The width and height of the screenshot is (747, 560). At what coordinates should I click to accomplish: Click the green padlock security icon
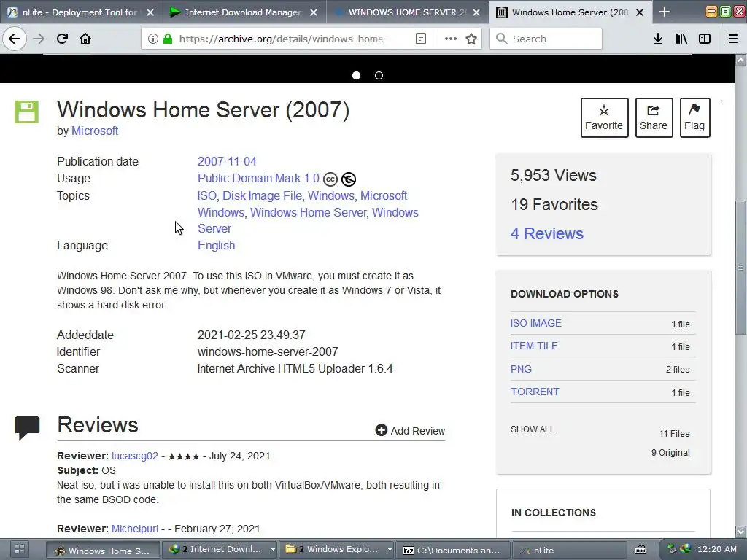pos(168,39)
